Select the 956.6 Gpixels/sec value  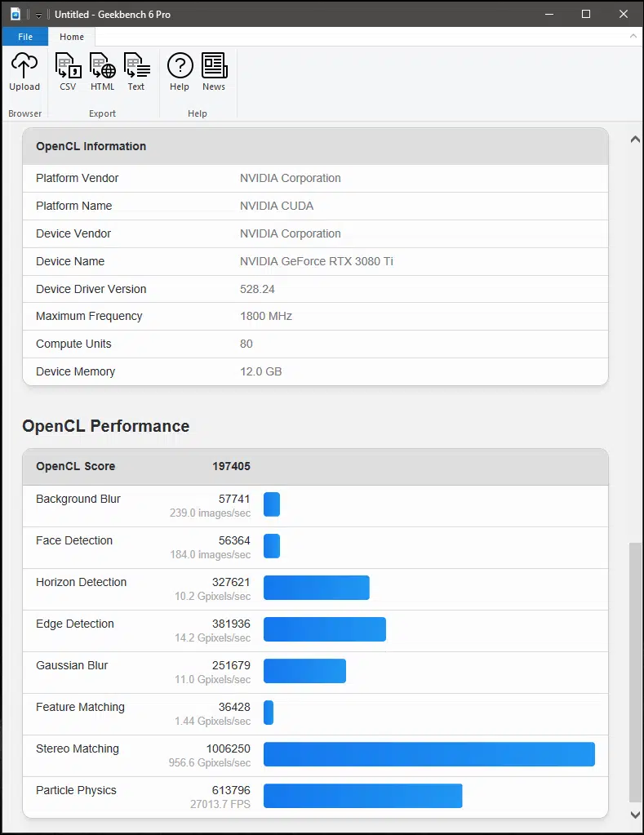point(209,762)
